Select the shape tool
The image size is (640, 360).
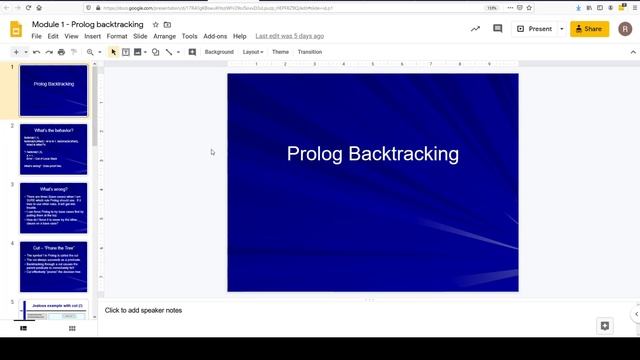pos(156,52)
